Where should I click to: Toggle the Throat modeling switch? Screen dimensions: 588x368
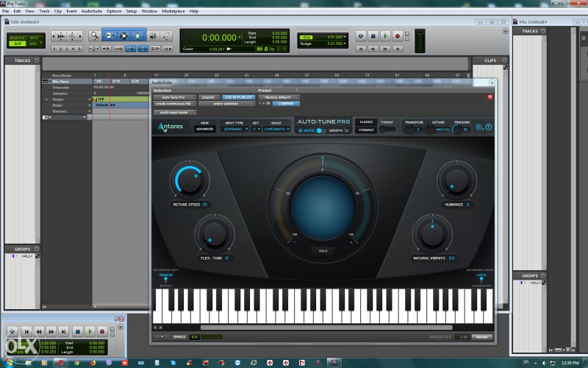tap(387, 130)
